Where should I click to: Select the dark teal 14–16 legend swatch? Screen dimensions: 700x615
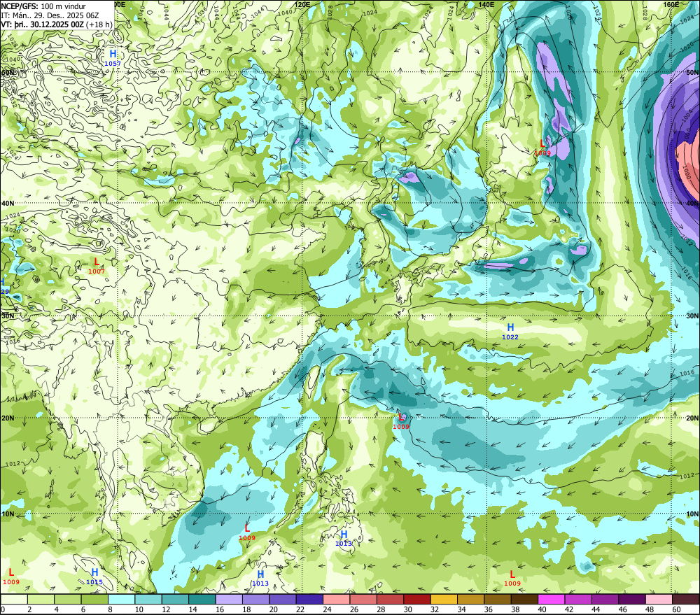(x=202, y=599)
